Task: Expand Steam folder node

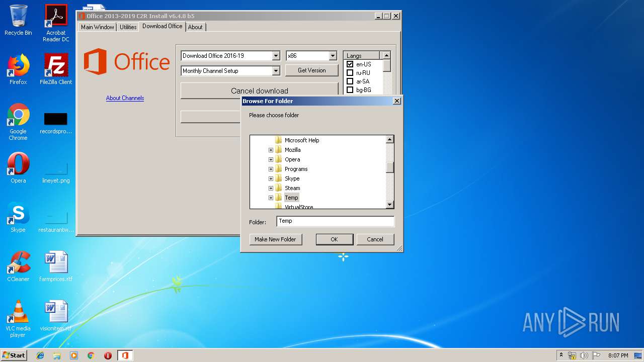Action: click(271, 188)
